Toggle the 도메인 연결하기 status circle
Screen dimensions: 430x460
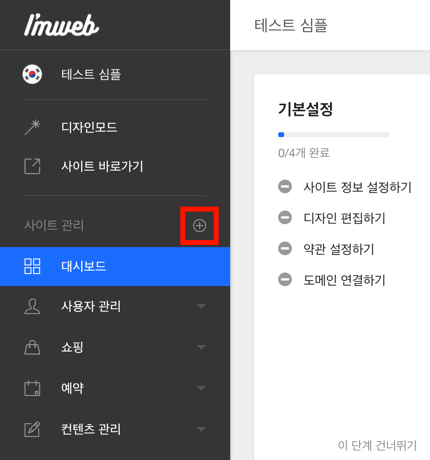point(285,279)
